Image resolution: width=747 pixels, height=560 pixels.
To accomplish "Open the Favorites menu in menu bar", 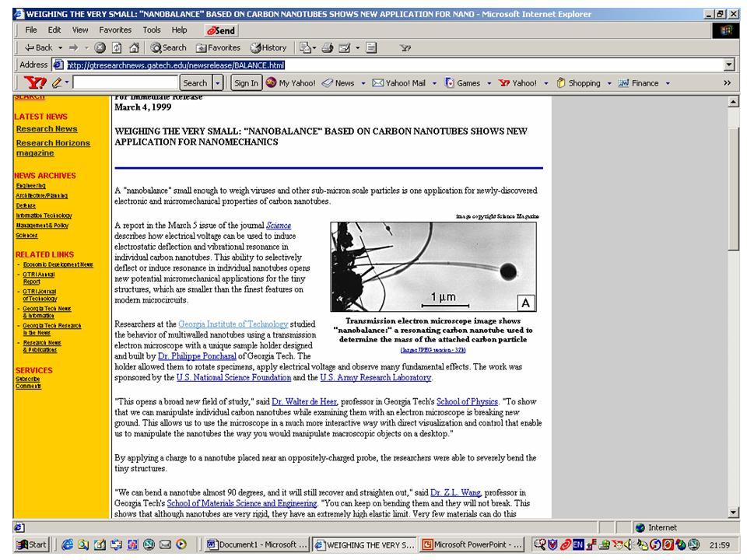I will (115, 30).
